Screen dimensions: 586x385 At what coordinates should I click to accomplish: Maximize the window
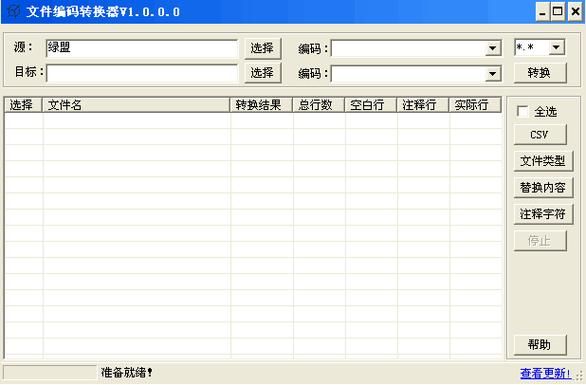click(558, 12)
